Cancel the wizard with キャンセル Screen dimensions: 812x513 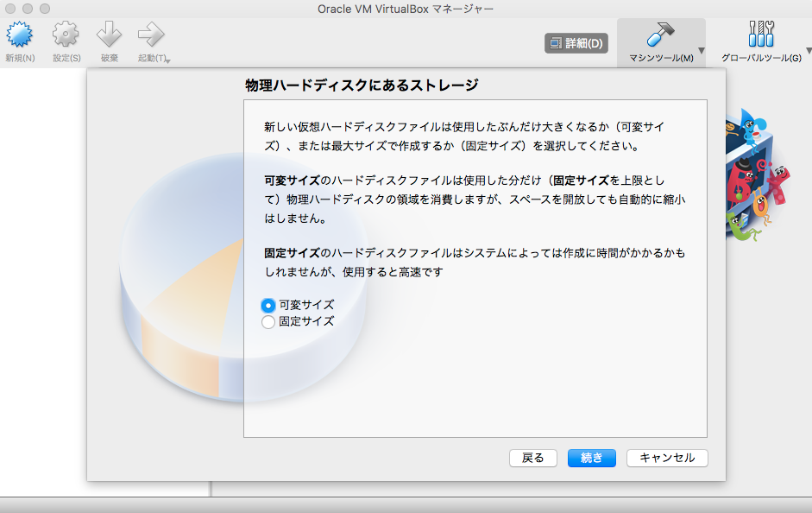(x=666, y=458)
